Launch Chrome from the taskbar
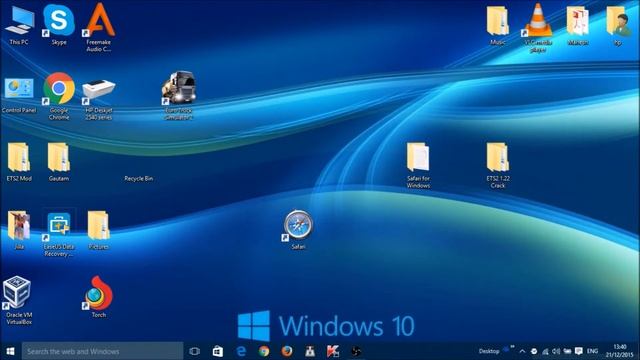Image resolution: width=640 pixels, height=360 pixels. pyautogui.click(x=264, y=351)
